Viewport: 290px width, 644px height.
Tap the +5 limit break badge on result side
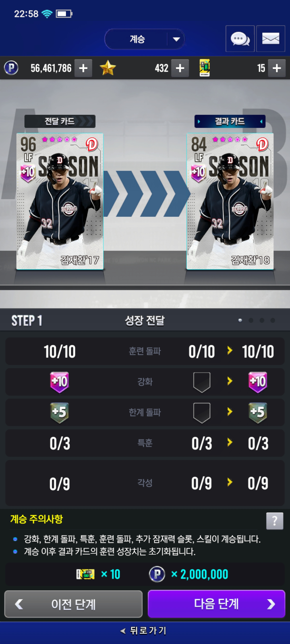[x=258, y=413]
